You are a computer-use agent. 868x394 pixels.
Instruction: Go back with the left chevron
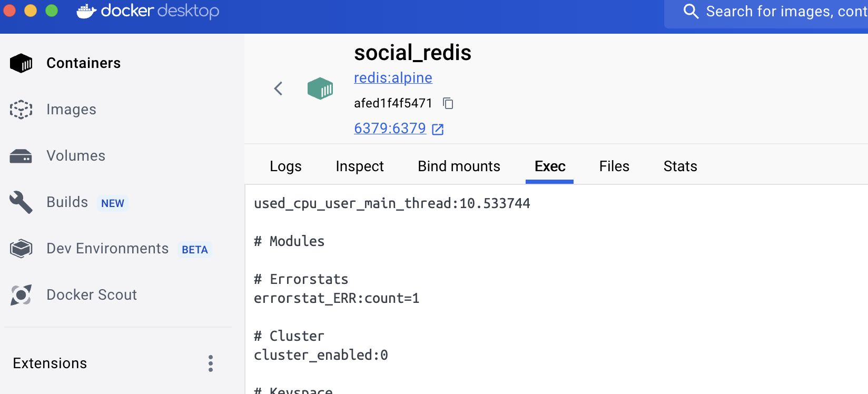pos(279,88)
